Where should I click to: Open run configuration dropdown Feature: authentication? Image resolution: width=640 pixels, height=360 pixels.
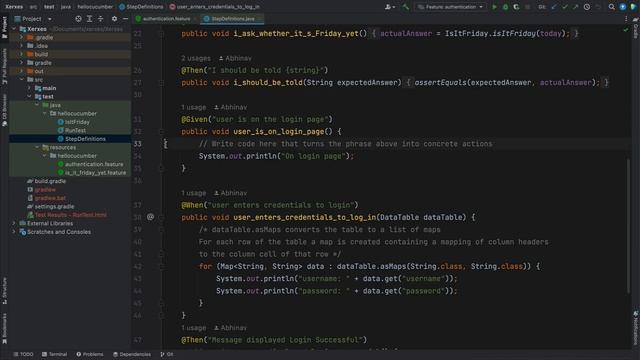coord(450,7)
